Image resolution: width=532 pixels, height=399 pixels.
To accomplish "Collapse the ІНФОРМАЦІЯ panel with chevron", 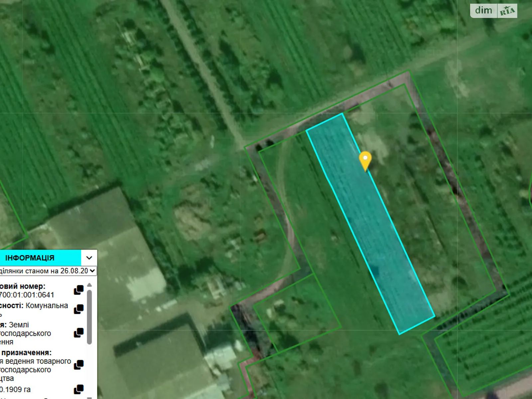I will pyautogui.click(x=89, y=258).
